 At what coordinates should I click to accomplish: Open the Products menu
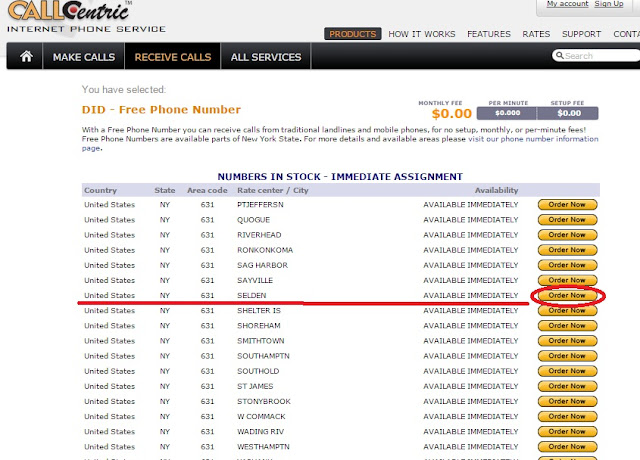[x=353, y=34]
